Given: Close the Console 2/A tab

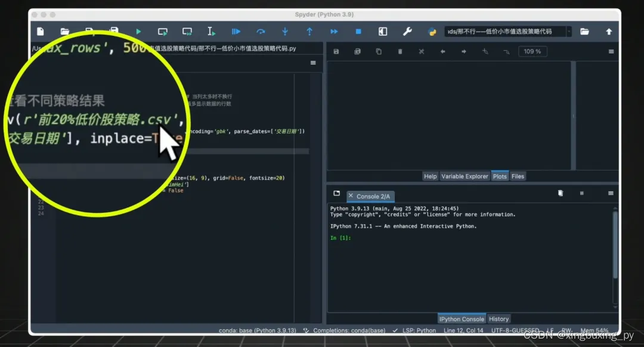Looking at the screenshot, I should (x=351, y=196).
